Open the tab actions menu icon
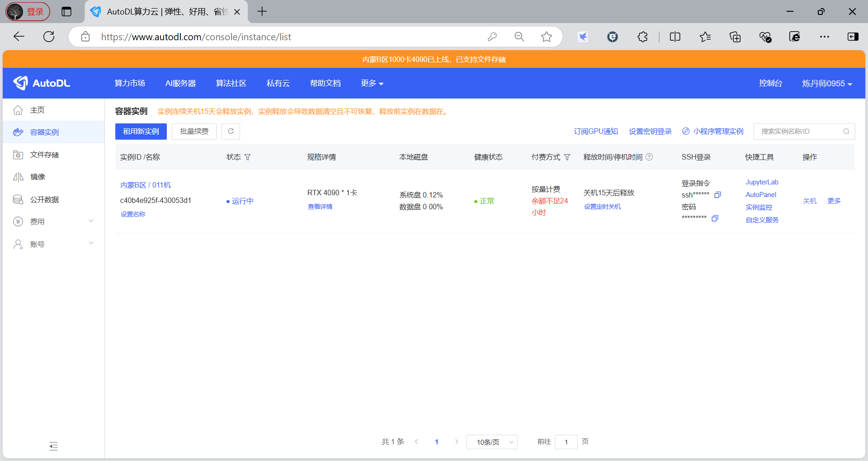Screen dimensions: 868x461 [x=66, y=12]
